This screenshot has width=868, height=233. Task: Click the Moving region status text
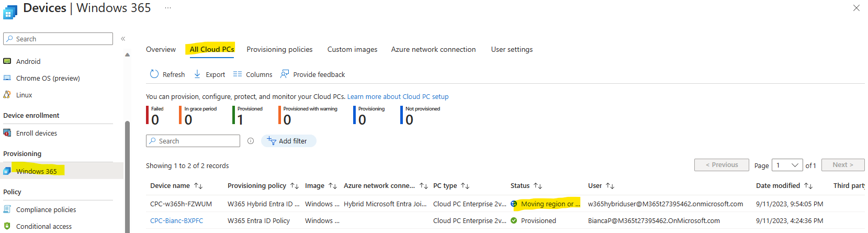coord(550,204)
